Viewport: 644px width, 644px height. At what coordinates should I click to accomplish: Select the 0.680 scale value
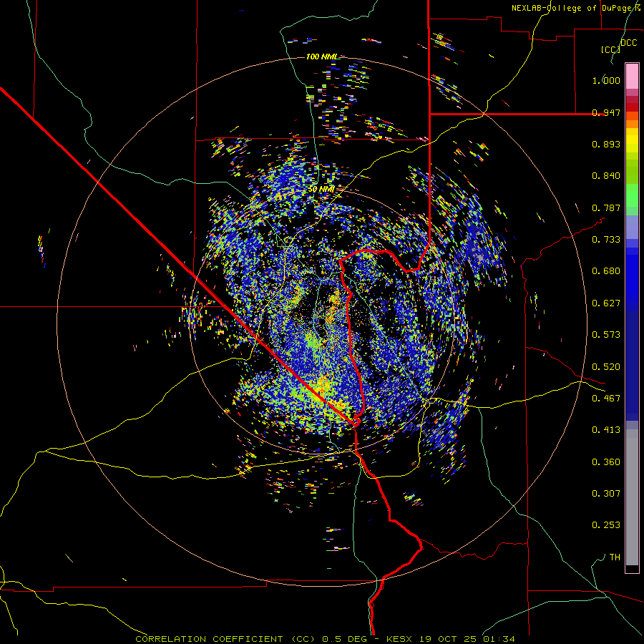(606, 271)
